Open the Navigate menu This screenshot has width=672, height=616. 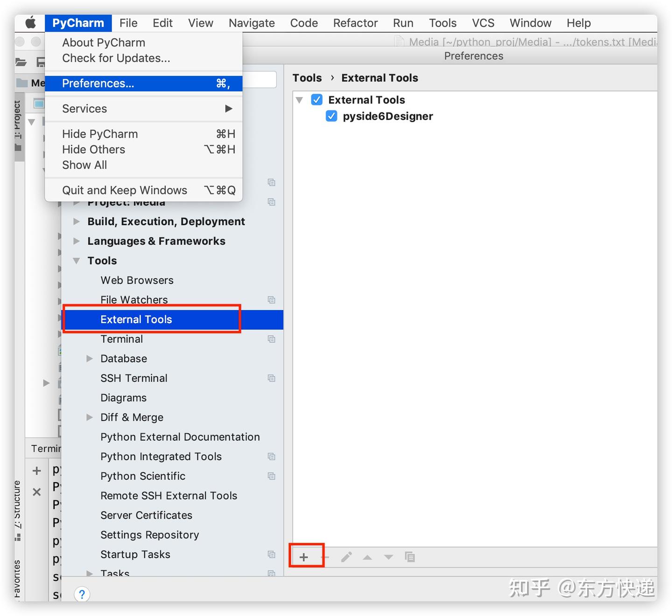251,22
